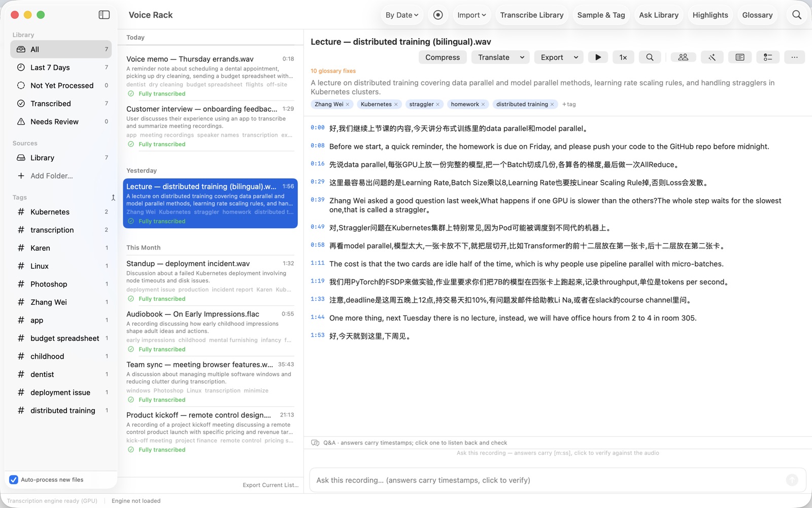Search within transcript using magnifier button

coord(650,57)
